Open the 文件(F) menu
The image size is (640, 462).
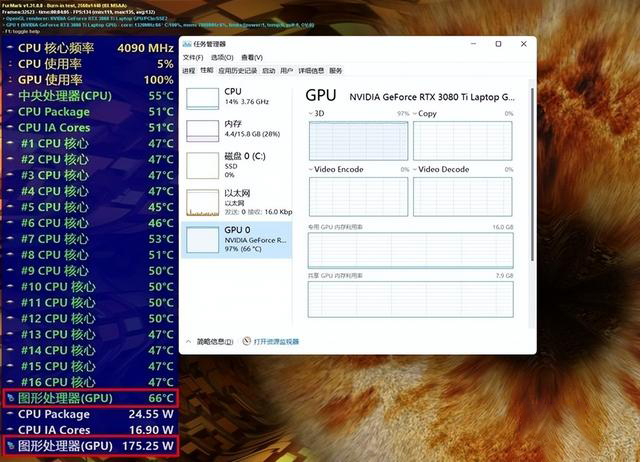[194, 58]
